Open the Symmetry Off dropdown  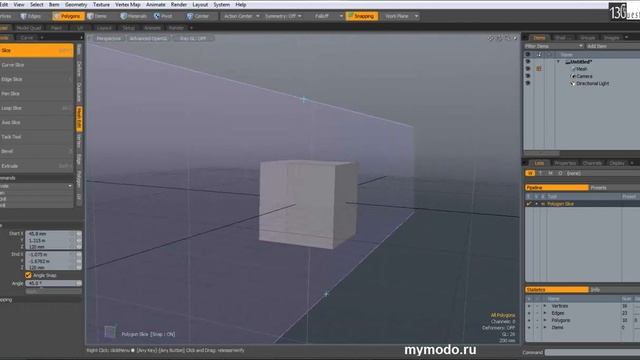point(283,16)
